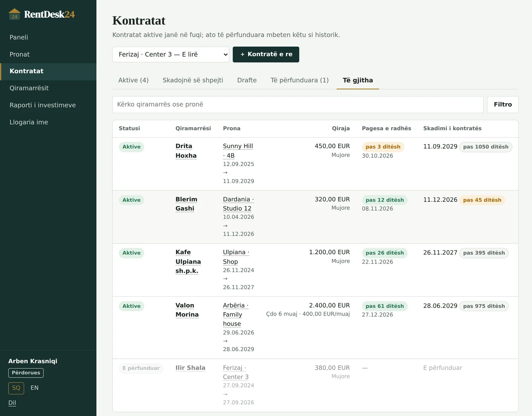Click the 'pas 1050 ditësh' expiry badge
This screenshot has width=532, height=416.
[486, 147]
